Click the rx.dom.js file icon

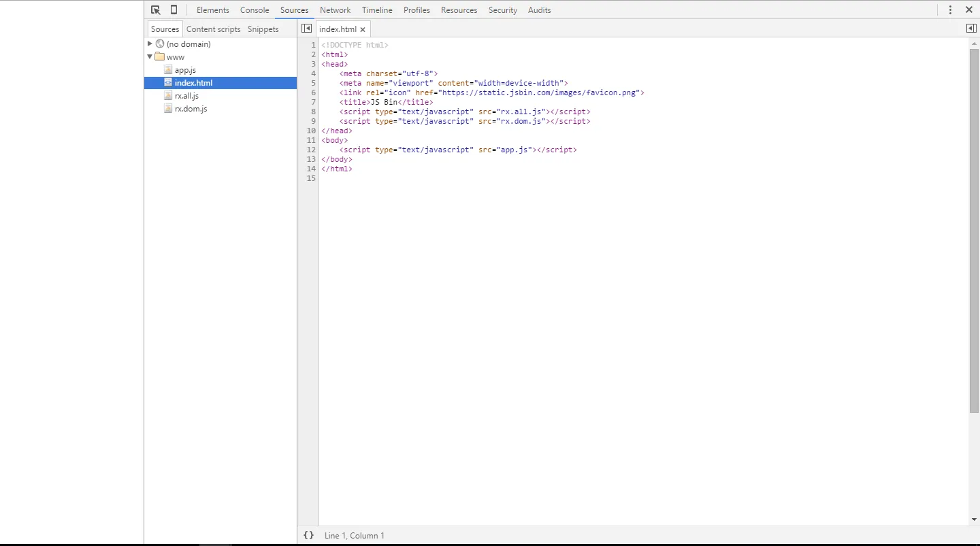pyautogui.click(x=168, y=109)
